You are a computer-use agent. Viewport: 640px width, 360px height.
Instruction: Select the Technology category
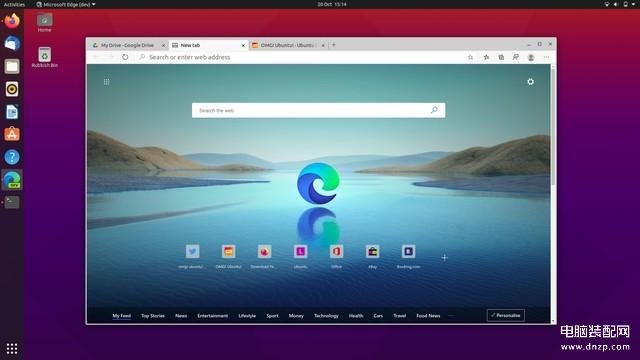pyautogui.click(x=326, y=316)
